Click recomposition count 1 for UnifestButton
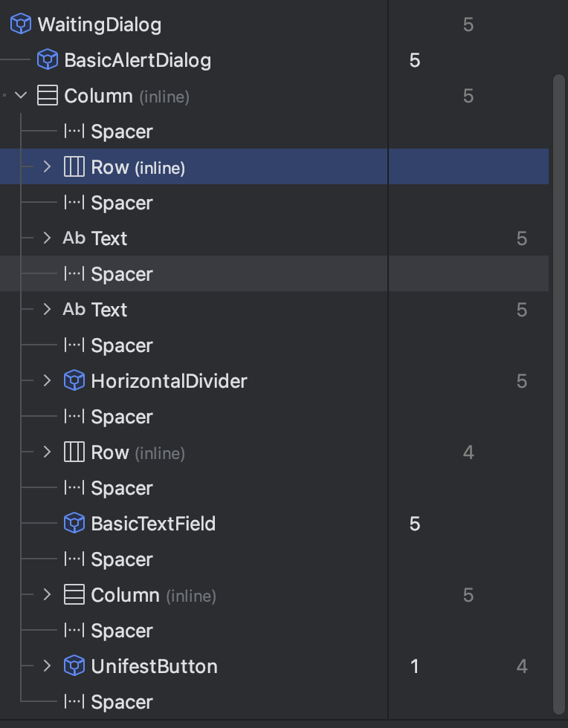568x728 pixels. coord(415,666)
